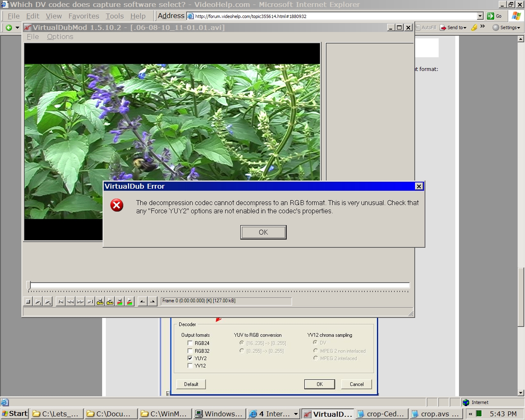Click next scene scan icon
This screenshot has height=420, width=525.
(130, 301)
